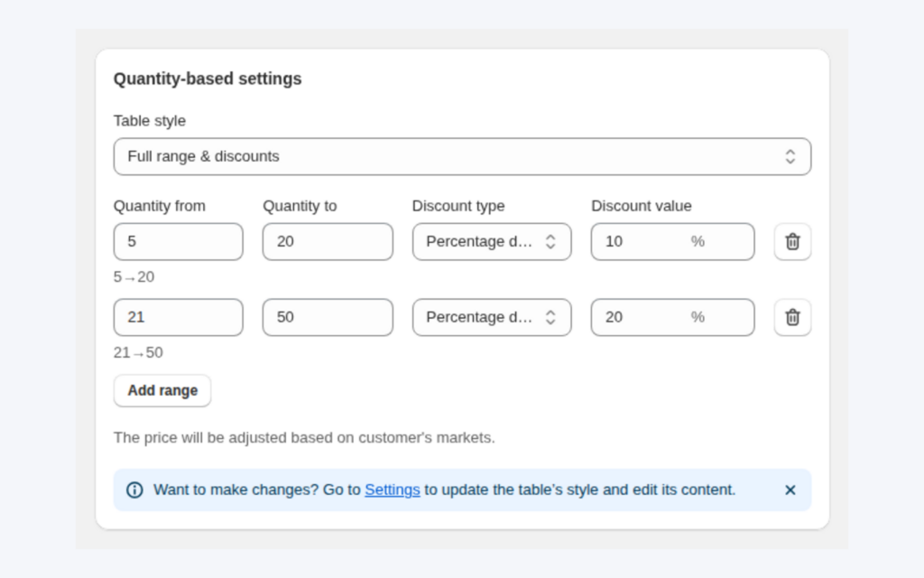Click the "Discount type" column label
The width and height of the screenshot is (924, 578).
point(457,206)
